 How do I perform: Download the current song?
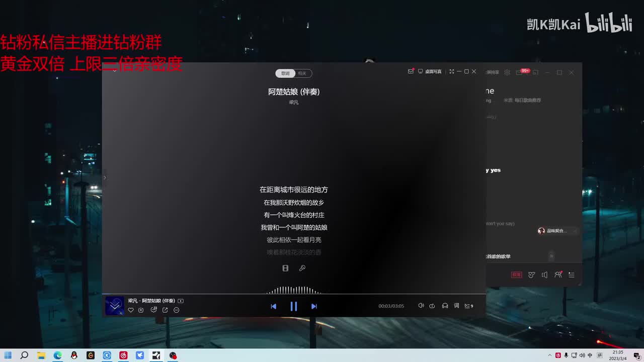click(141, 310)
